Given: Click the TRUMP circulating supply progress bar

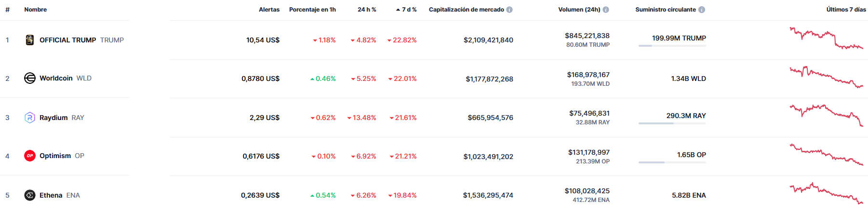Looking at the screenshot, I should (672, 46).
